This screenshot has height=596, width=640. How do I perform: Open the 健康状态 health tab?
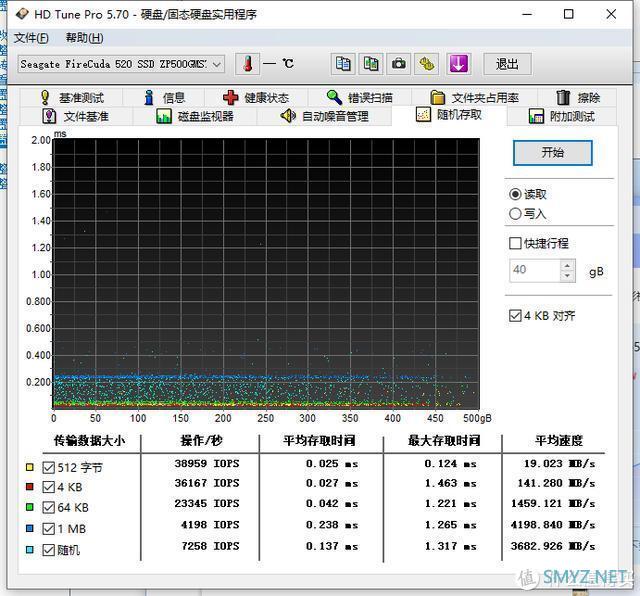pyautogui.click(x=256, y=97)
